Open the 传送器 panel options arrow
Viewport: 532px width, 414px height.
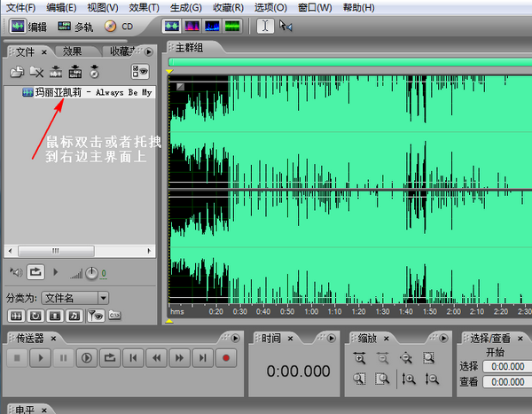[235, 339]
